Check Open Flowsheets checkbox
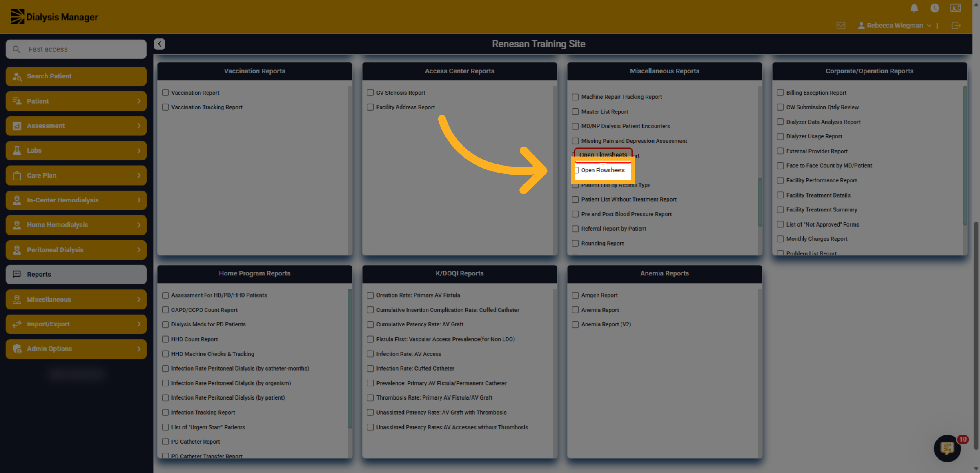 click(x=577, y=170)
